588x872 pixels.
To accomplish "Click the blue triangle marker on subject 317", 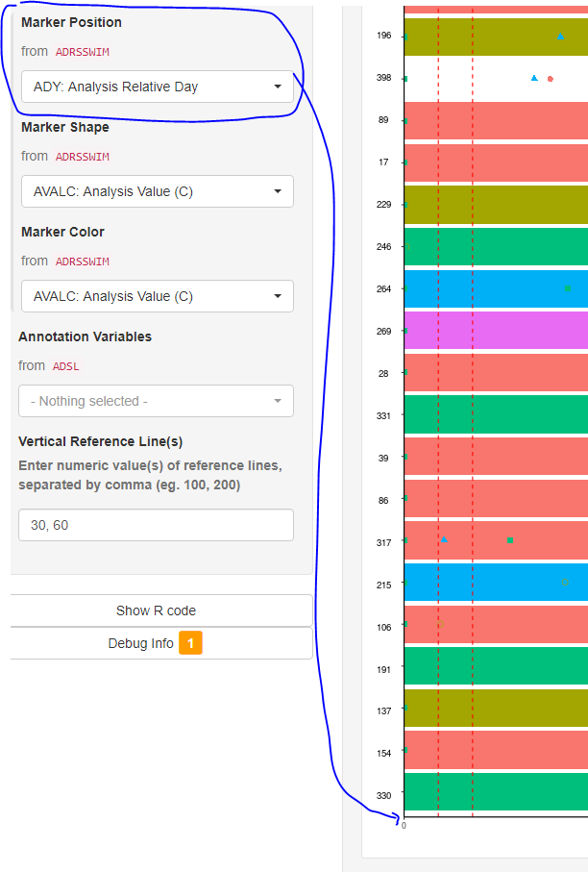I will pos(443,539).
